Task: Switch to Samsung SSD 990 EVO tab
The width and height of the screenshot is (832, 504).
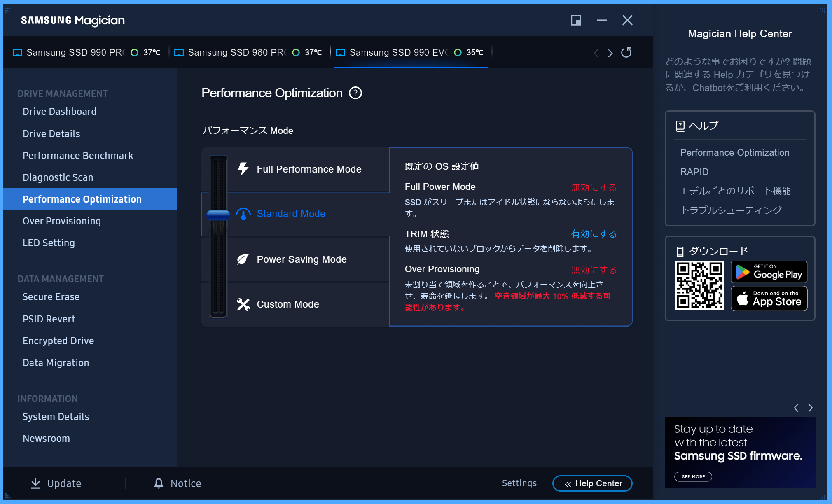Action: coord(411,52)
